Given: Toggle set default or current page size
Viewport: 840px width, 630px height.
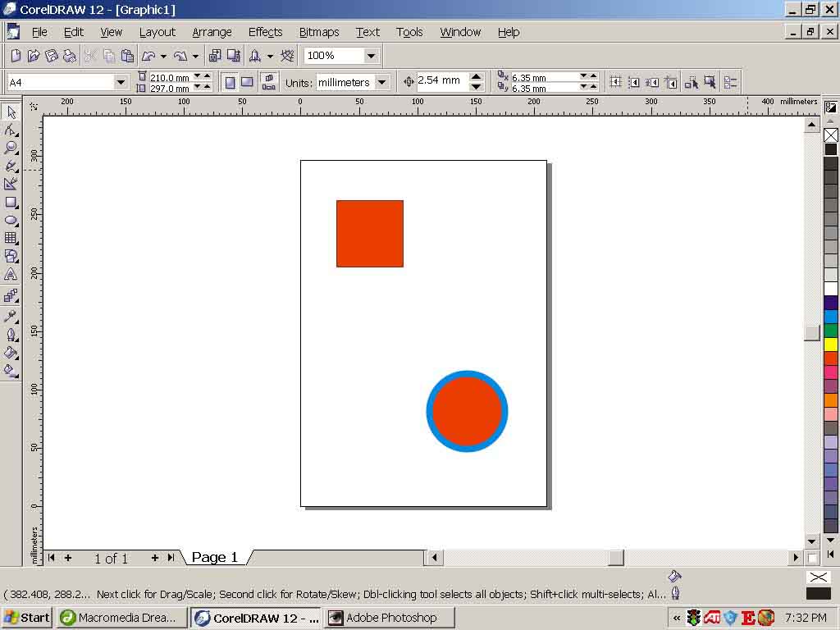Looking at the screenshot, I should point(268,83).
